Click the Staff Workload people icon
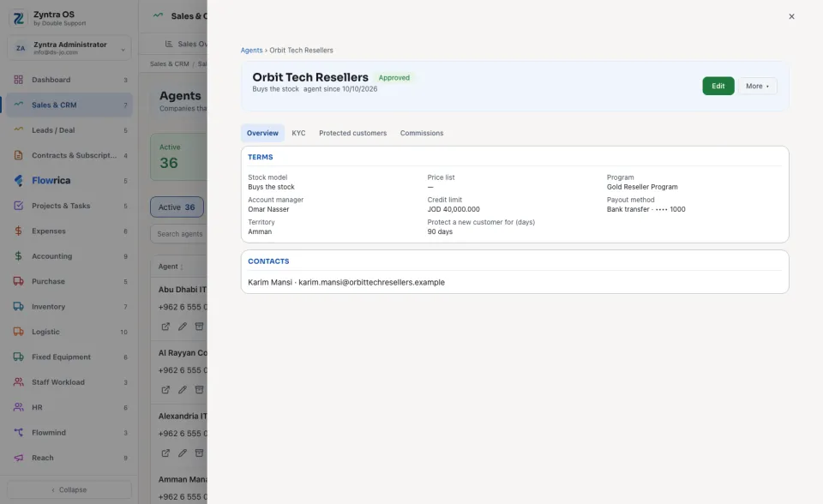The width and height of the screenshot is (823, 504). (x=18, y=382)
